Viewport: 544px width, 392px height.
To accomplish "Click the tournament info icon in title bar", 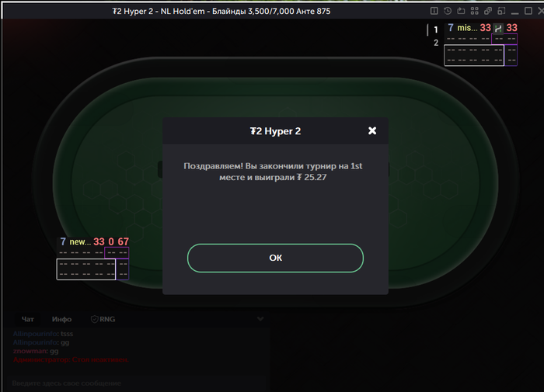I will click(x=434, y=11).
